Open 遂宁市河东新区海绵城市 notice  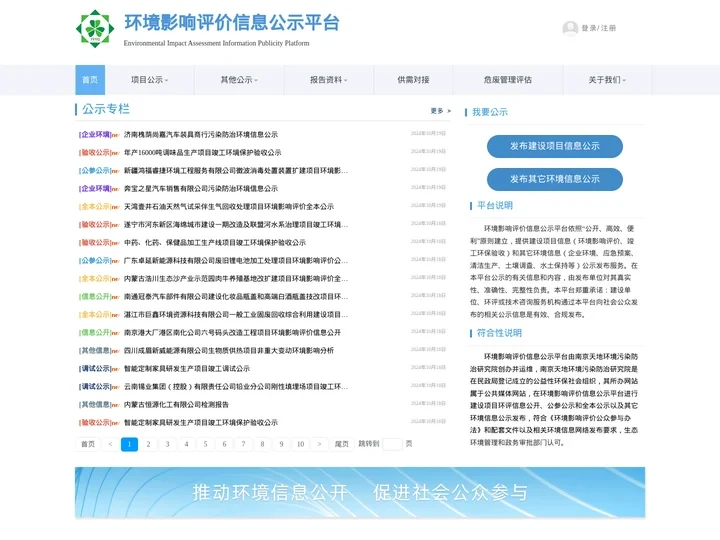pos(236,225)
